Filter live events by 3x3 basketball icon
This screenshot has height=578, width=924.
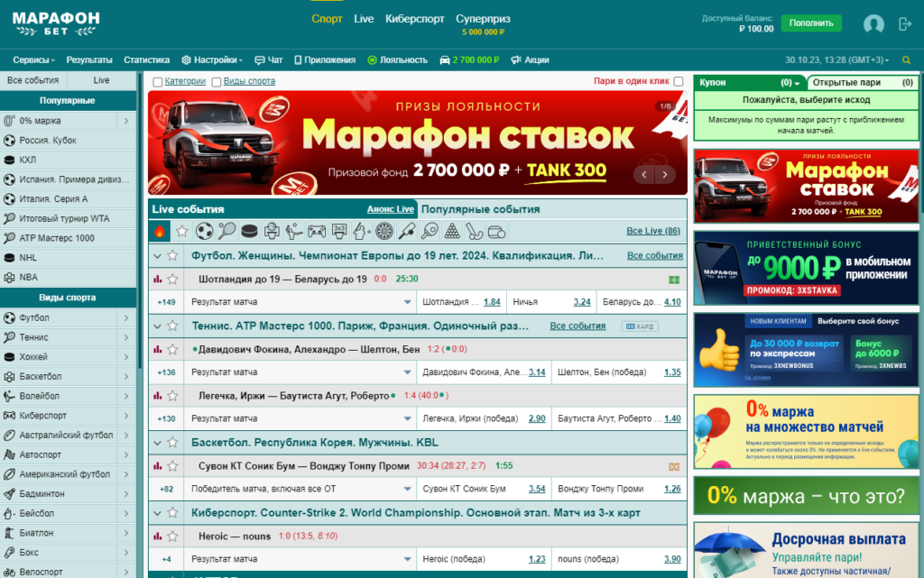pos(339,232)
